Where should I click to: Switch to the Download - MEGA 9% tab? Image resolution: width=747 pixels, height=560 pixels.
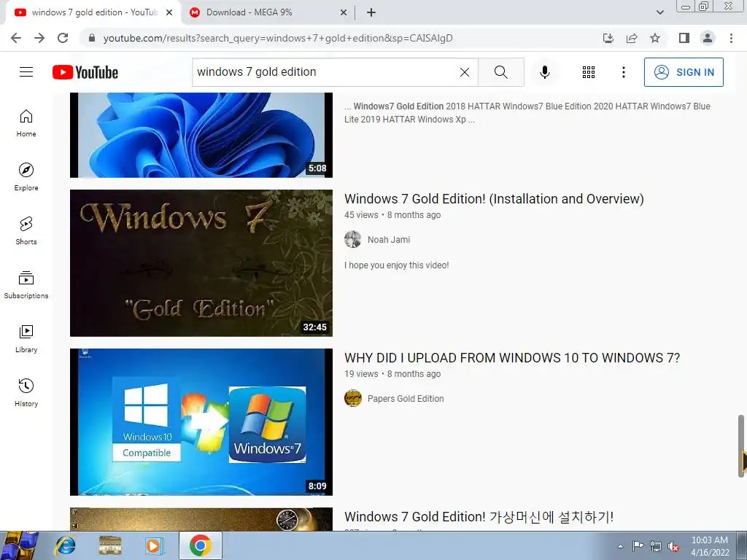pos(268,12)
